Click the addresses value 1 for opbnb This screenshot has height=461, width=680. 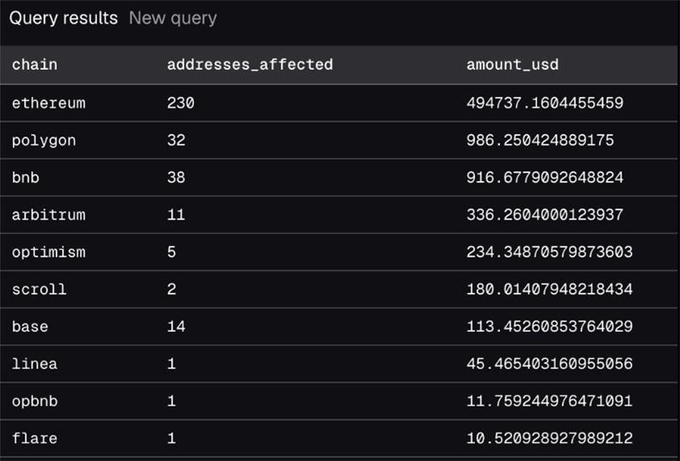[x=172, y=401]
